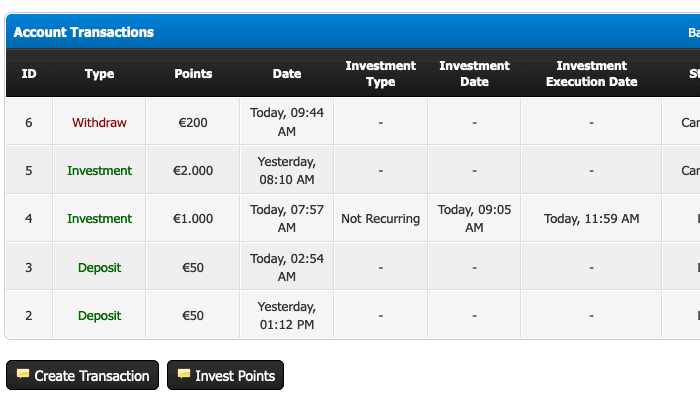Sort by the Date column header
700x400 pixels.
287,74
